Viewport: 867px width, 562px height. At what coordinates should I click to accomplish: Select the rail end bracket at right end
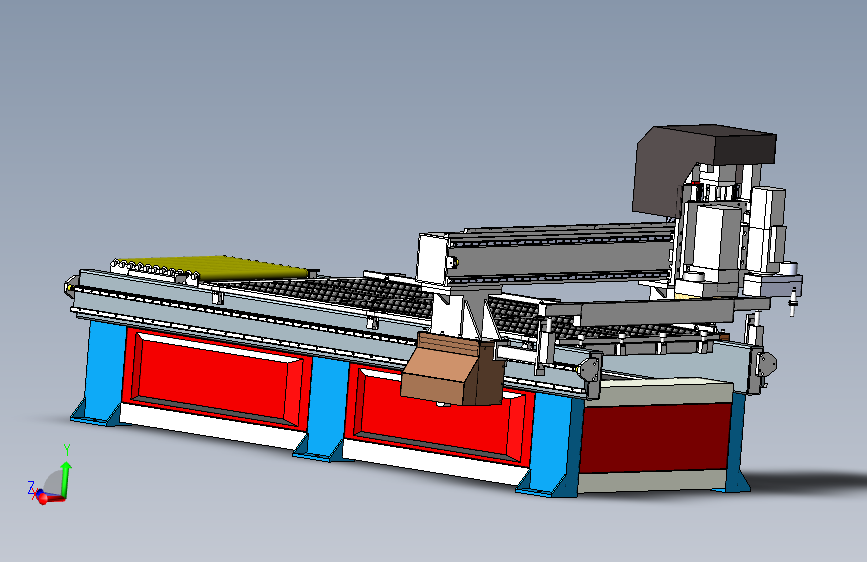(762, 365)
